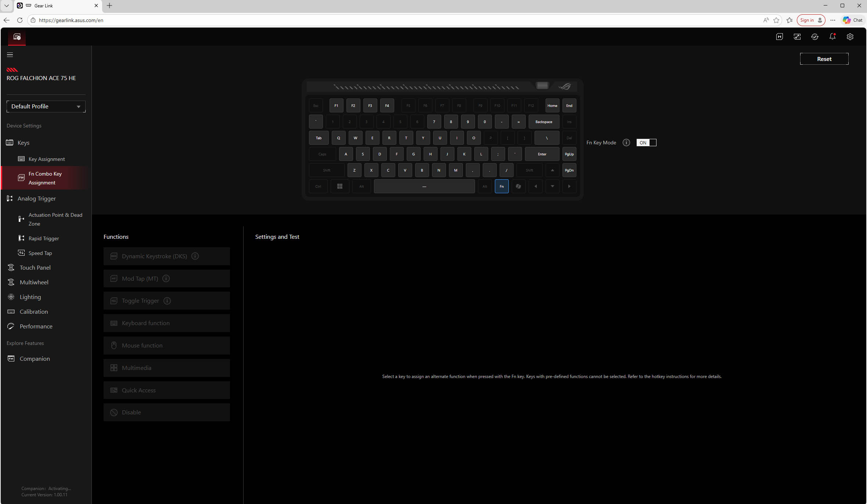
Task: Toggle the Fn Key Mode switch
Action: point(646,143)
